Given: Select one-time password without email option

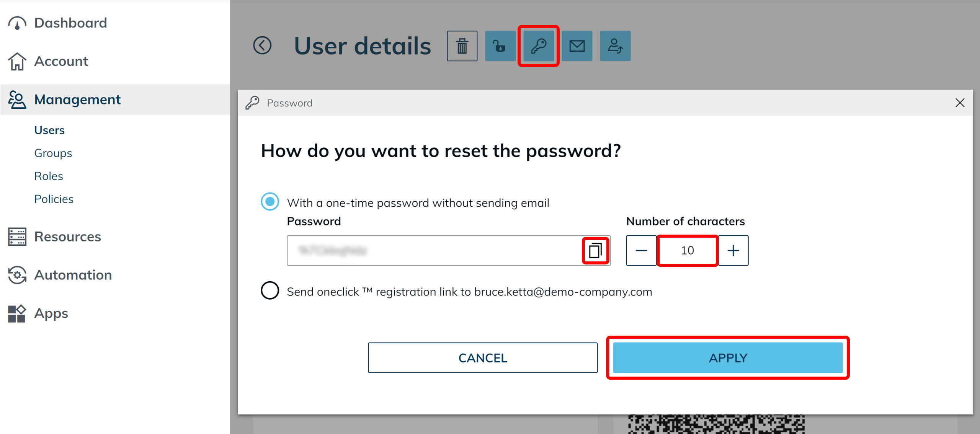Looking at the screenshot, I should 270,202.
